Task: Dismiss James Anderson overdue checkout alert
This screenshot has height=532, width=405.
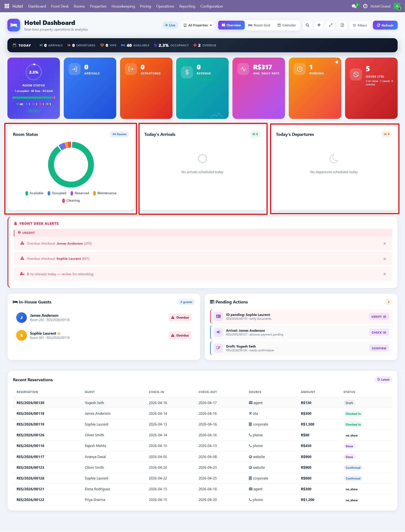Action: (x=385, y=243)
